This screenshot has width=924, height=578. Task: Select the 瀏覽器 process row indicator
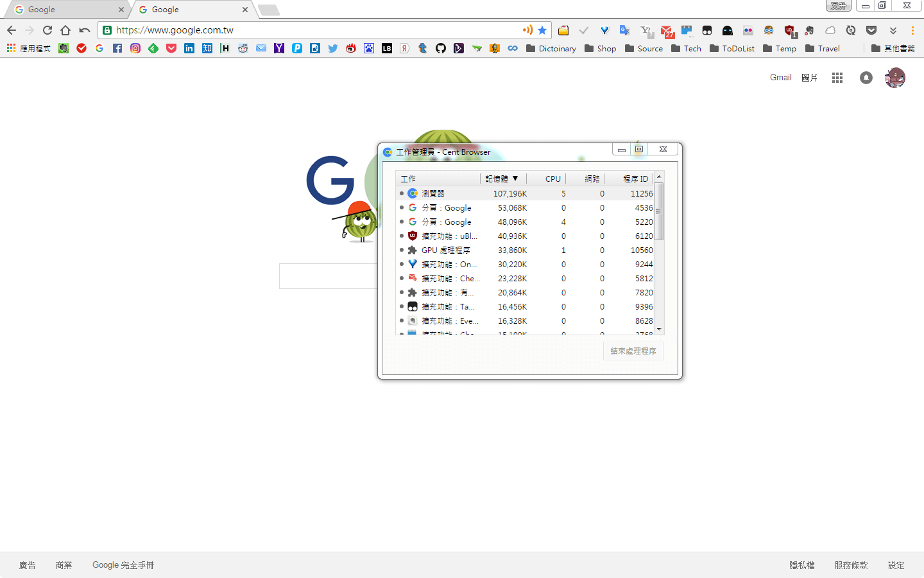pyautogui.click(x=401, y=193)
